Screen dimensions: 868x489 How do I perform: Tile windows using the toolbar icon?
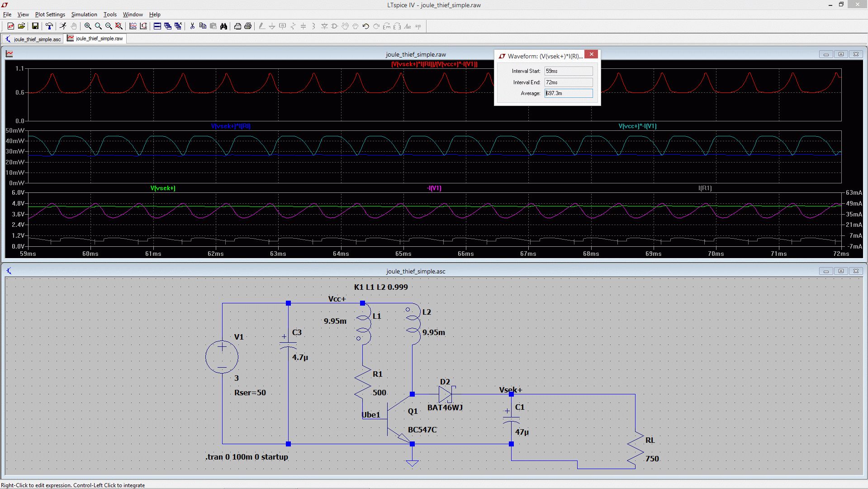coord(157,26)
